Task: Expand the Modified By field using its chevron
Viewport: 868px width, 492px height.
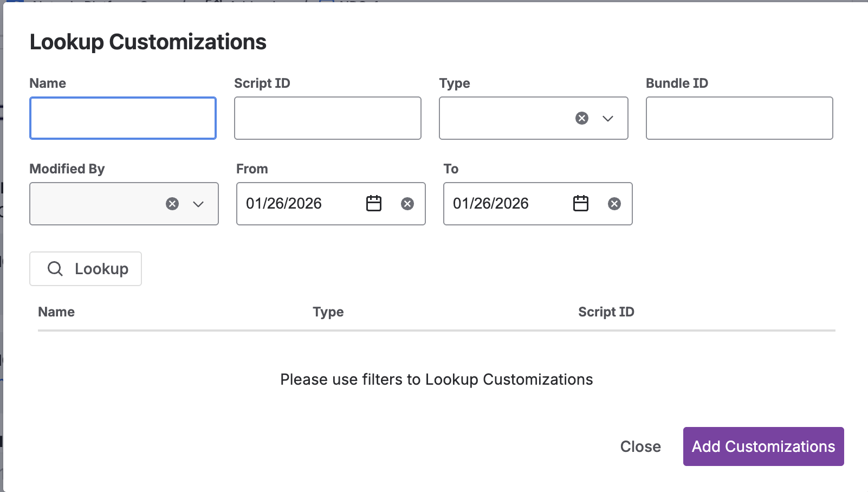Action: click(x=198, y=204)
